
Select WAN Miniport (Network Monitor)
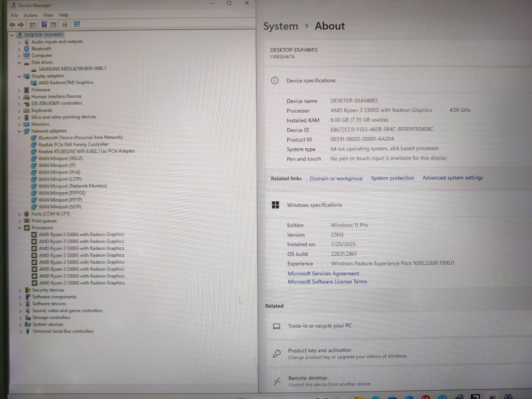(x=72, y=186)
